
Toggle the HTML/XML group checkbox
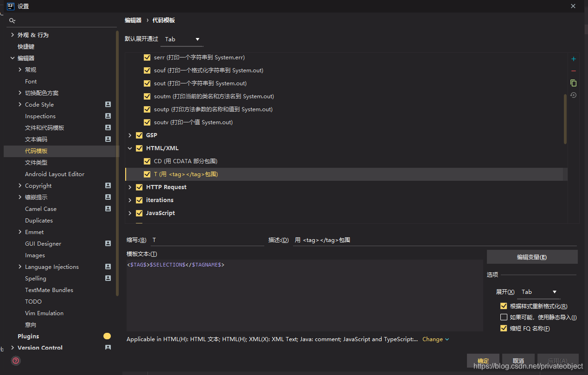coord(139,148)
